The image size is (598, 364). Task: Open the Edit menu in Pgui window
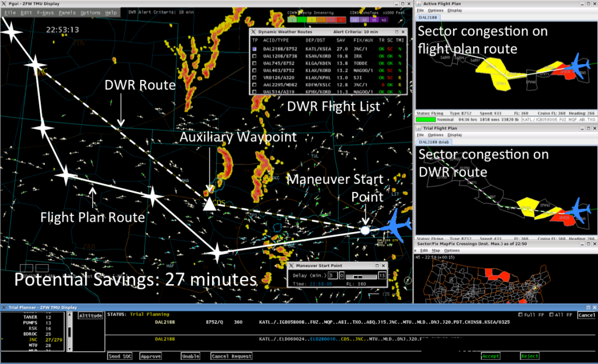tap(26, 13)
